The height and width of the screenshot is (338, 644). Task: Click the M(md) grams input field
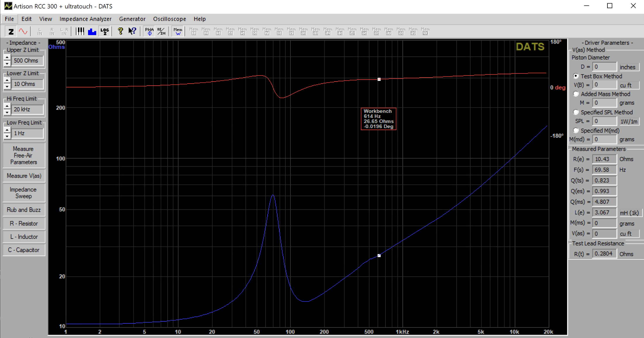tap(604, 139)
